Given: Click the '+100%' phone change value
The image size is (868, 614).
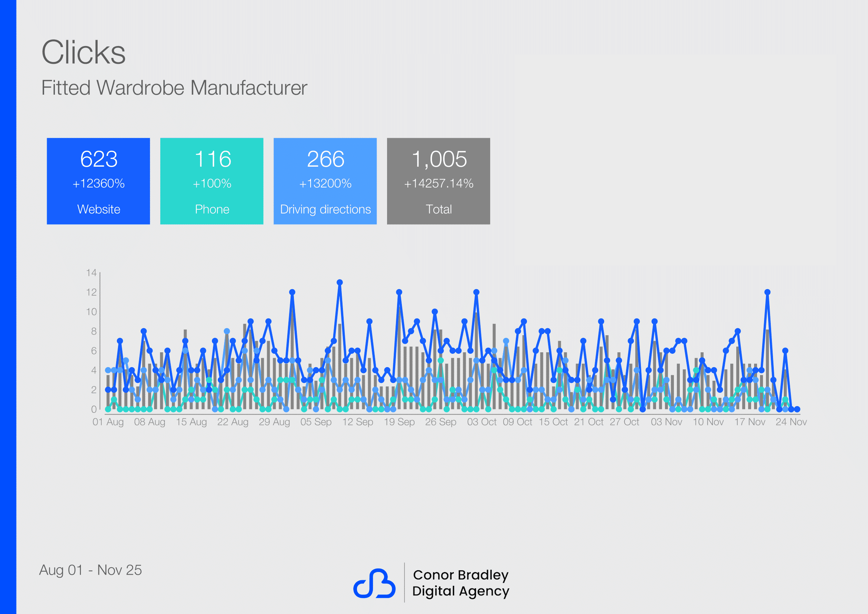Looking at the screenshot, I should (212, 183).
